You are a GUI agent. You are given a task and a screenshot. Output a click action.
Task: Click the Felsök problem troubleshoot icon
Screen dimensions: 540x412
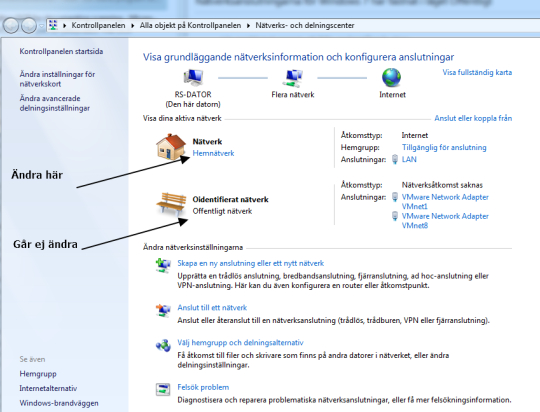pos(163,389)
